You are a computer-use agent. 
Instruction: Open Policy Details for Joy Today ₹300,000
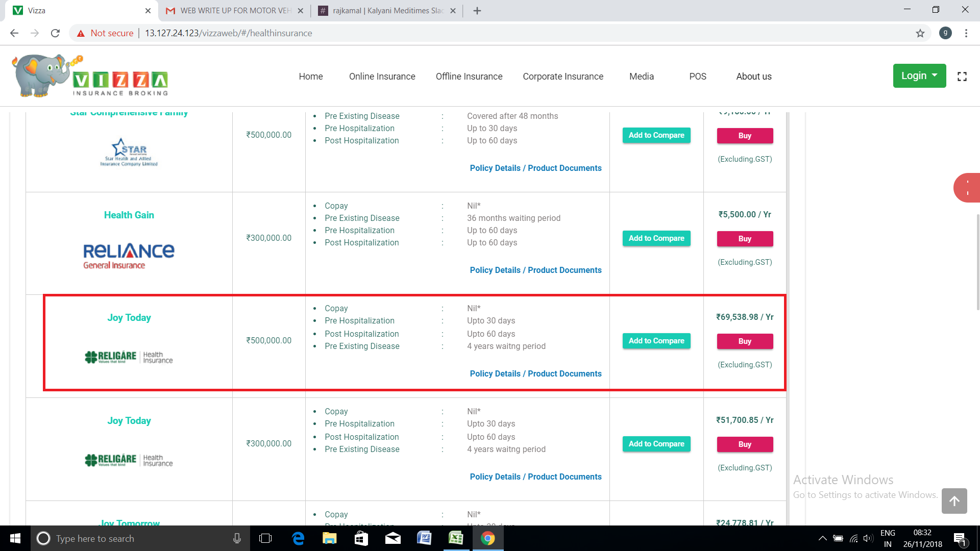tap(535, 477)
